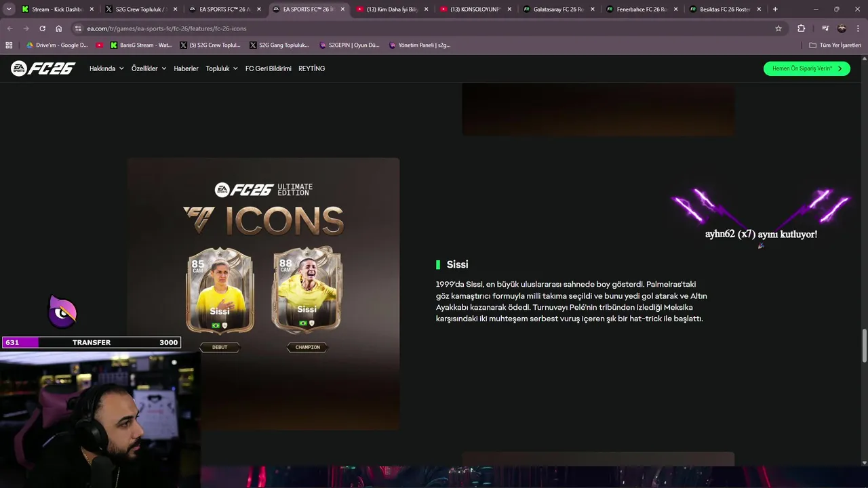The height and width of the screenshot is (488, 868).
Task: Go forward to the next page
Action: [26, 28]
